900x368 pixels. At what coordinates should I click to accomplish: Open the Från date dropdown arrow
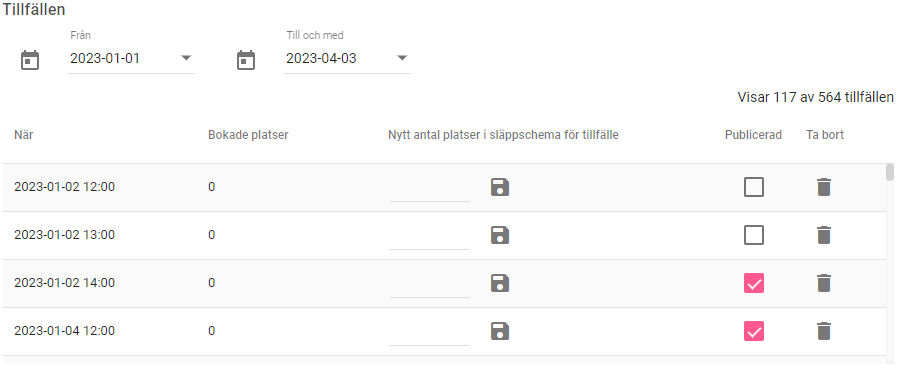coord(186,58)
